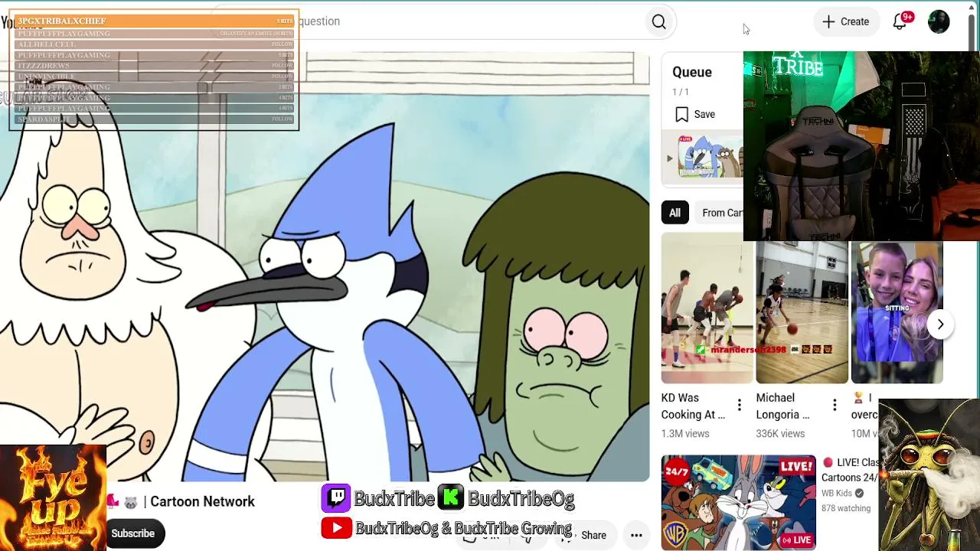Open the account avatar menu
The width and height of the screenshot is (980, 551).
click(939, 21)
